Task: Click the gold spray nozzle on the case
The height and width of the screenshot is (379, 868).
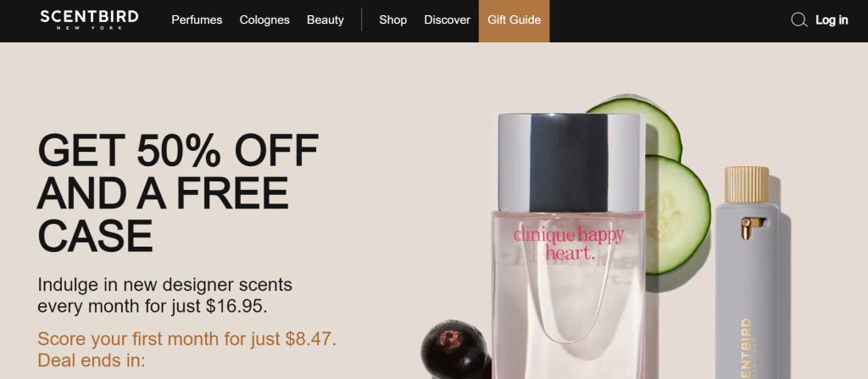Action: pyautogui.click(x=749, y=227)
